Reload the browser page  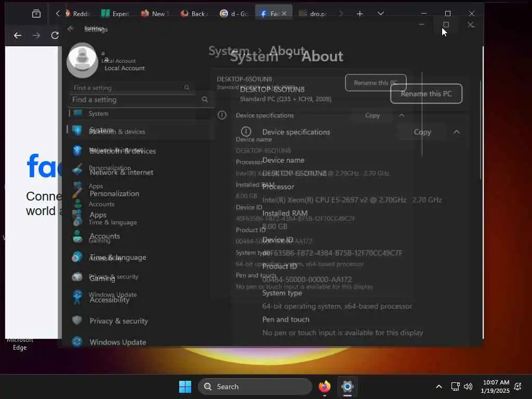tap(55, 35)
